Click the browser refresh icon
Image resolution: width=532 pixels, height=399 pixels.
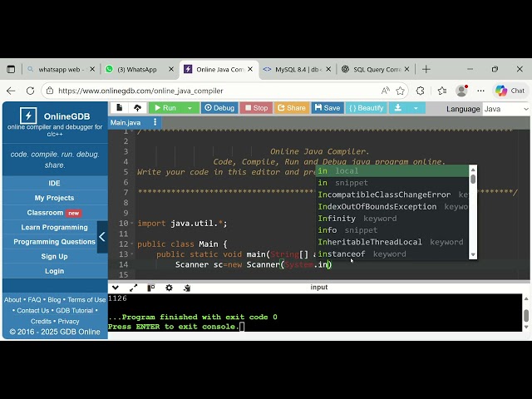[31, 91]
